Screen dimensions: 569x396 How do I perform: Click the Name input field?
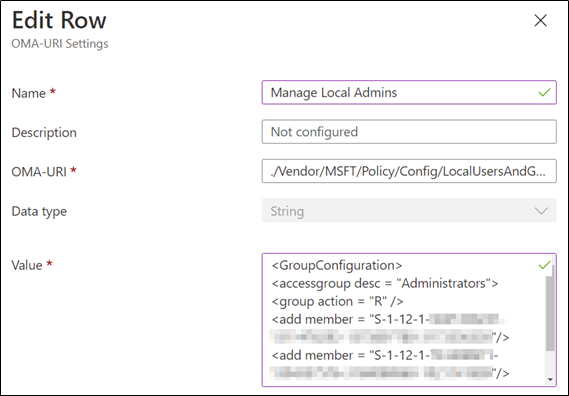[x=409, y=93]
